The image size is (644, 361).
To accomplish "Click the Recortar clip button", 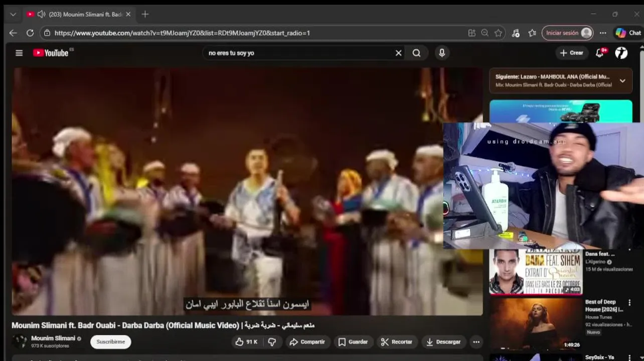I will 396,342.
